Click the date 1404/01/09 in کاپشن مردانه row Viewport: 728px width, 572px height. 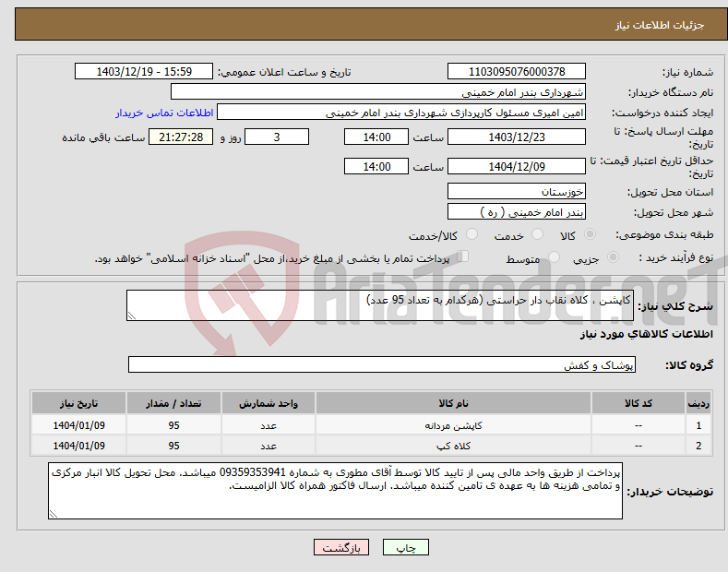click(78, 425)
